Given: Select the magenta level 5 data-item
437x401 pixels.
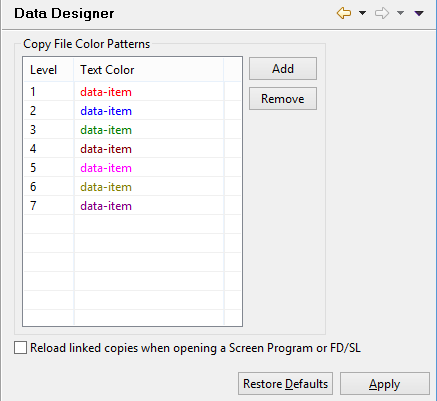Looking at the screenshot, I should point(106,168).
